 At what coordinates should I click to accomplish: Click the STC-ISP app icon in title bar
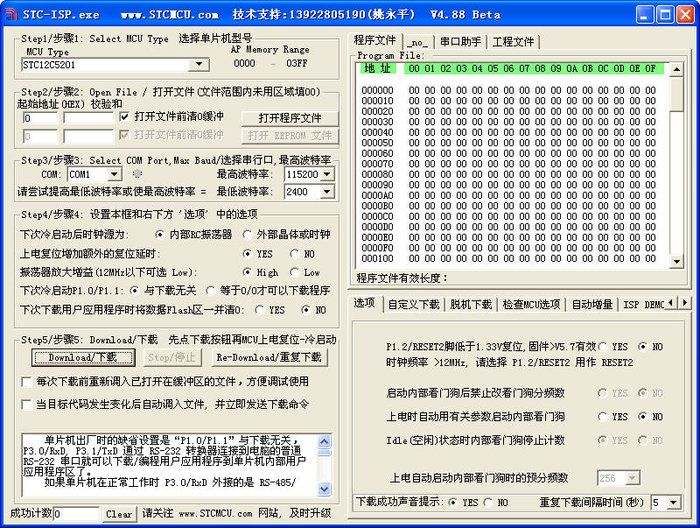pos(11,14)
